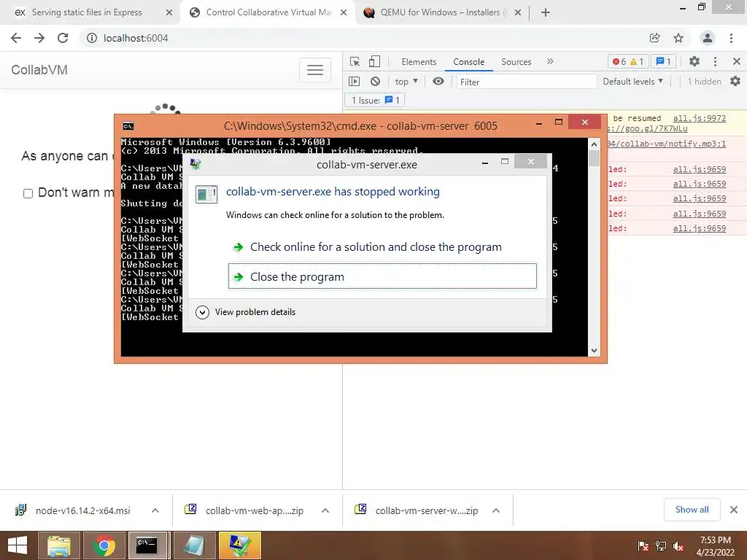Open the notepad-like taskbar app icon
Screen dimensions: 747x560
(194, 545)
